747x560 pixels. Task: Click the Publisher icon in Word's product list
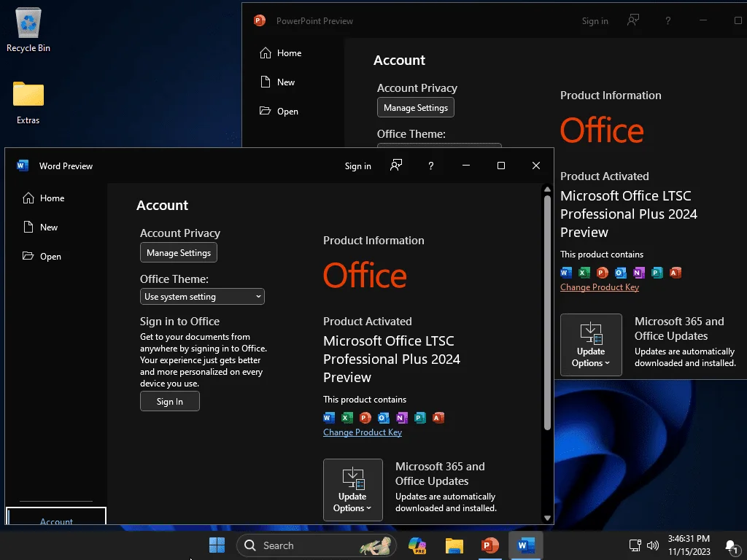click(419, 418)
